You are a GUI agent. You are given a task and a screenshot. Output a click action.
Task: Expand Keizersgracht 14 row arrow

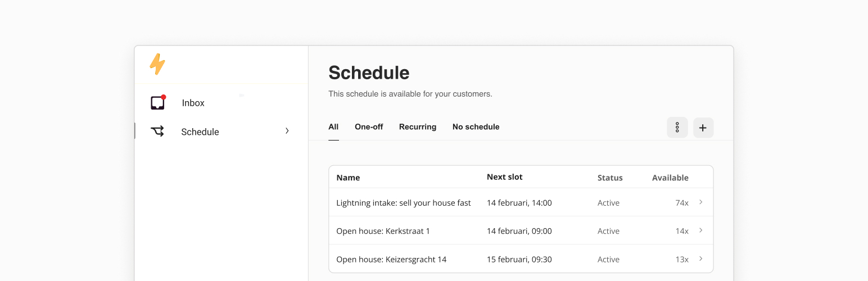pos(700,259)
